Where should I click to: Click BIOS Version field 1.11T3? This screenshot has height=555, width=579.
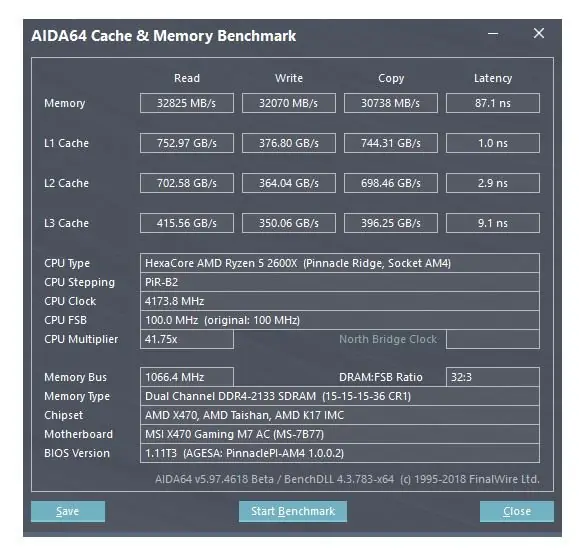pyautogui.click(x=340, y=453)
